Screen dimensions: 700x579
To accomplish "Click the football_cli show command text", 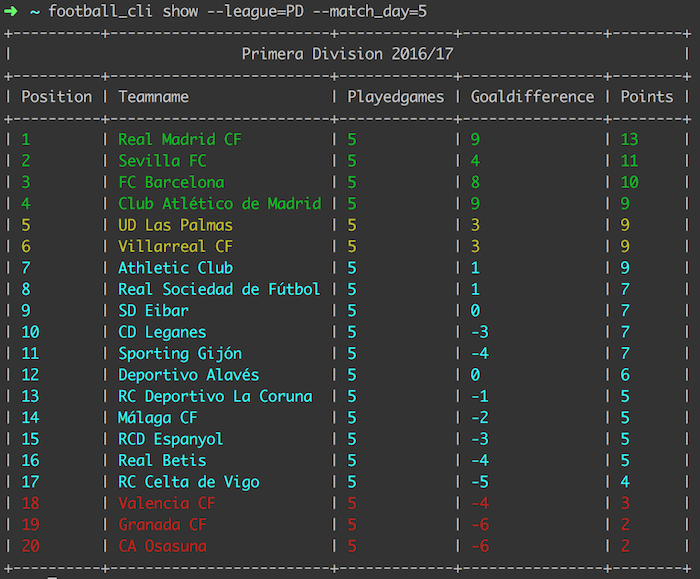I will point(238,11).
